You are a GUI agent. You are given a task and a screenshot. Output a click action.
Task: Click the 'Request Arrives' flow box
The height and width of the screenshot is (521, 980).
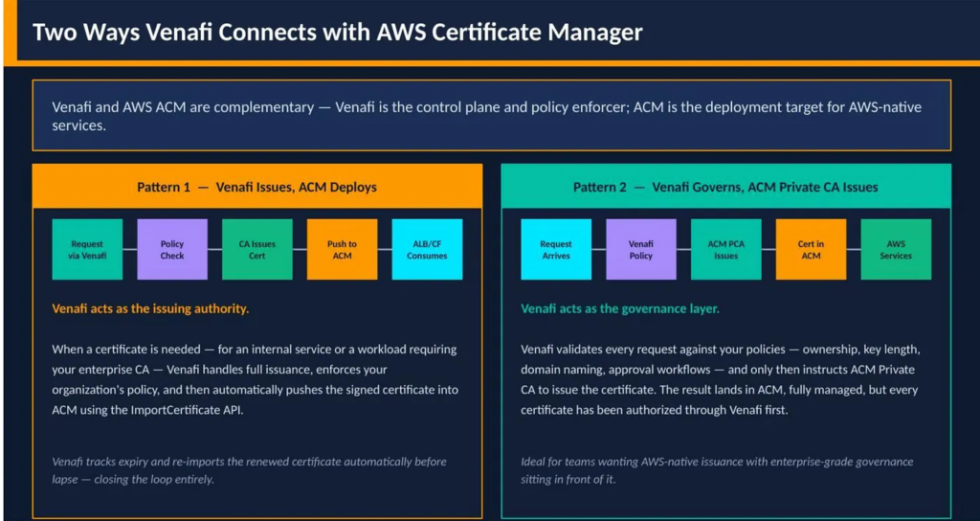[x=556, y=249]
